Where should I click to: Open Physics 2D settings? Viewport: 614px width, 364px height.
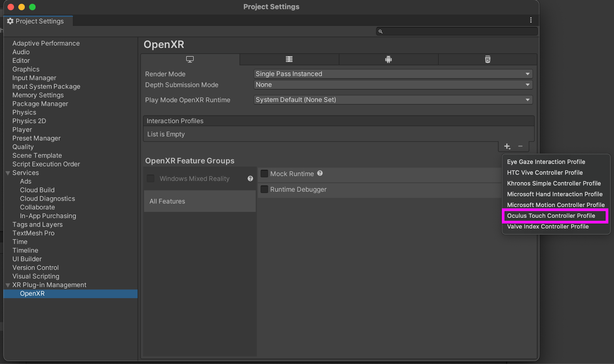(x=29, y=121)
